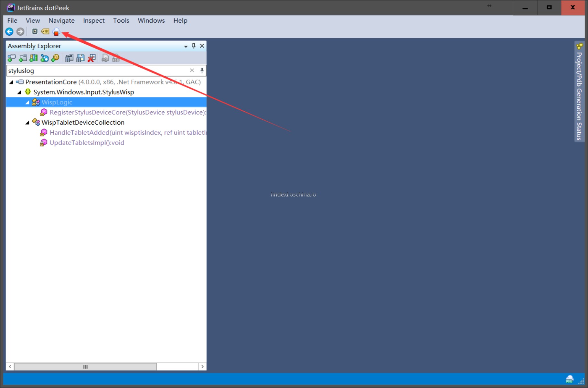Select the UpdateTabletsImpl():void method
The height and width of the screenshot is (388, 588).
click(87, 143)
